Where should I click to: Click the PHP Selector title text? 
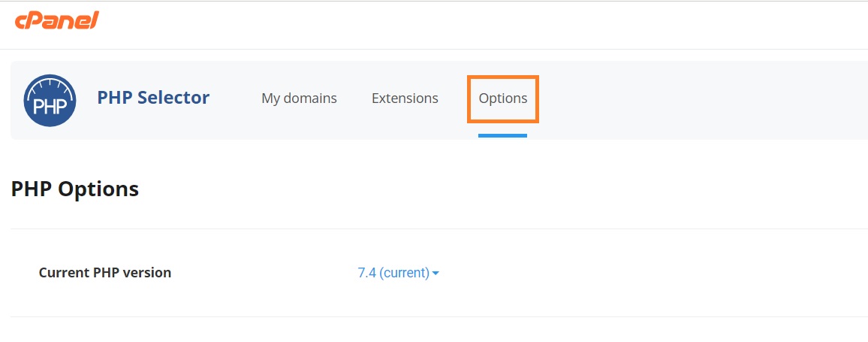click(x=153, y=98)
